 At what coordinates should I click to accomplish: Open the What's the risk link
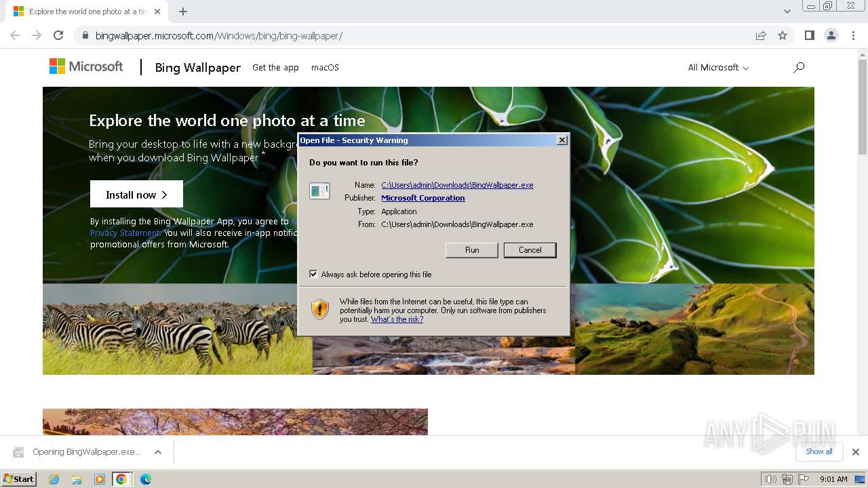(x=397, y=319)
